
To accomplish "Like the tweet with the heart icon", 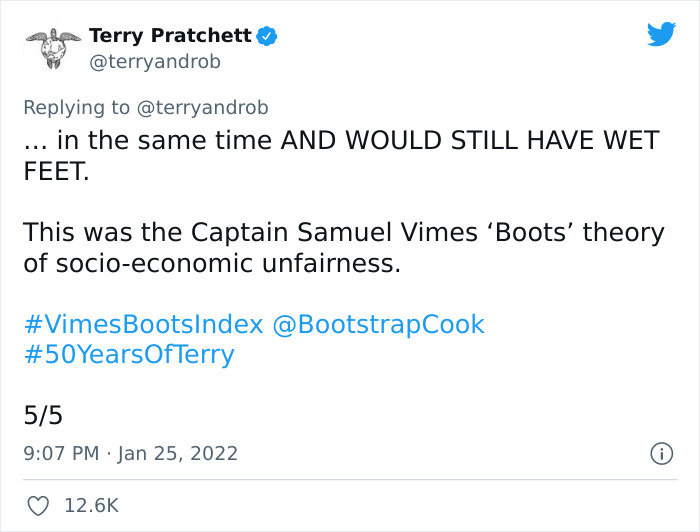I will (38, 506).
